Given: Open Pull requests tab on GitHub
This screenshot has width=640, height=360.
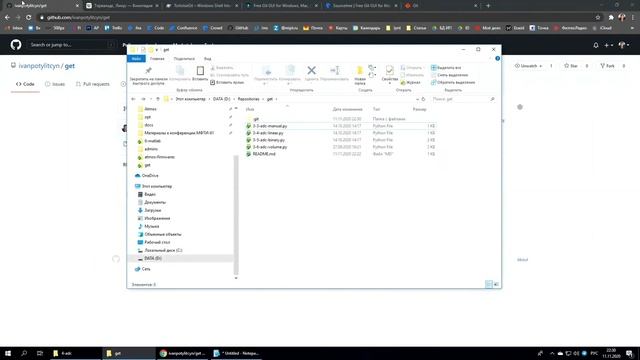Looking at the screenshot, I should [93, 84].
